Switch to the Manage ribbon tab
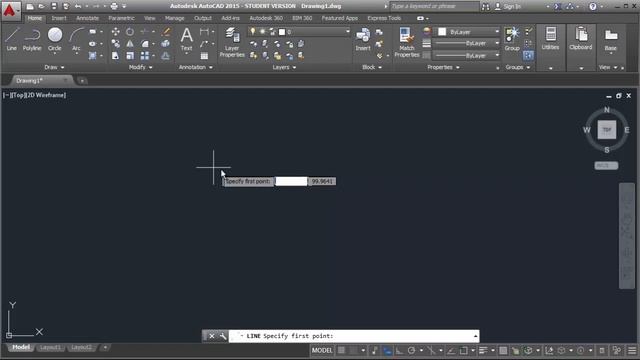The height and width of the screenshot is (360, 640). click(175, 18)
